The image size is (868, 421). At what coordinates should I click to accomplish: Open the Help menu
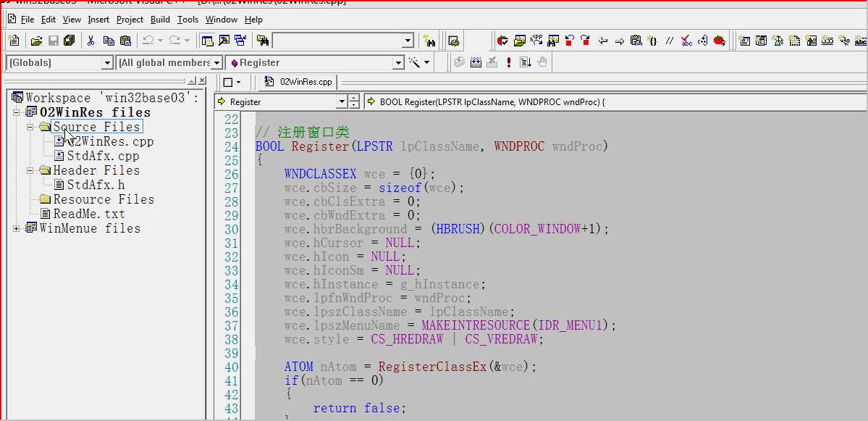[x=253, y=20]
